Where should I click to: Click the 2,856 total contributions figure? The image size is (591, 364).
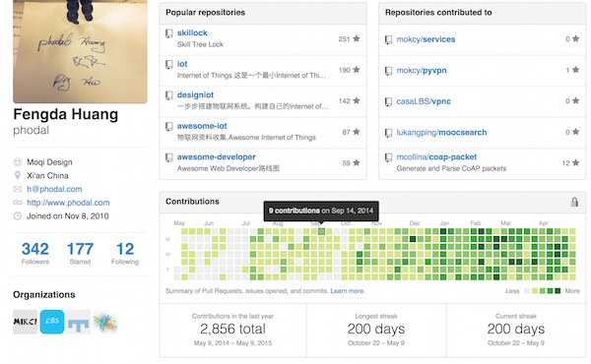232,329
